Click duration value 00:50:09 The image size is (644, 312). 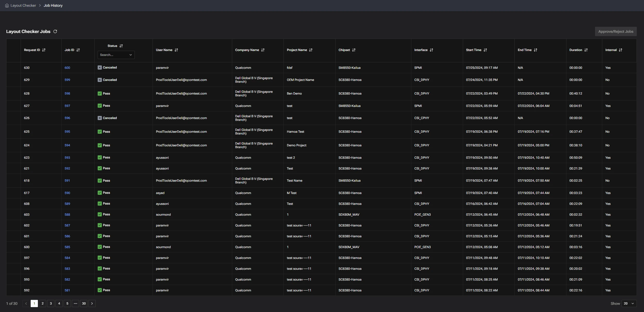click(576, 158)
